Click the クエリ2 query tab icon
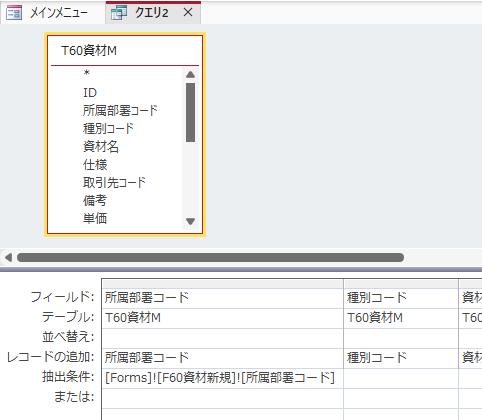Image resolution: width=482 pixels, height=420 pixels. (119, 13)
